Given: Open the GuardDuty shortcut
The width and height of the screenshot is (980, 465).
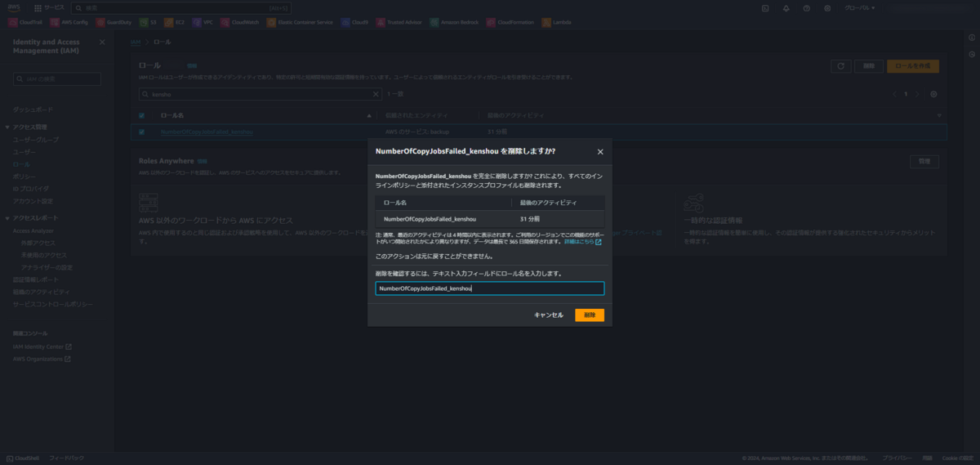Looking at the screenshot, I should [114, 22].
